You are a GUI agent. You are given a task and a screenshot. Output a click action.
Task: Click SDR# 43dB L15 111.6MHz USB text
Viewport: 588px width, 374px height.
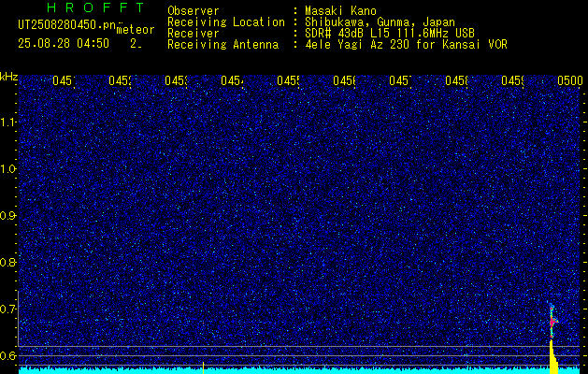pos(390,34)
